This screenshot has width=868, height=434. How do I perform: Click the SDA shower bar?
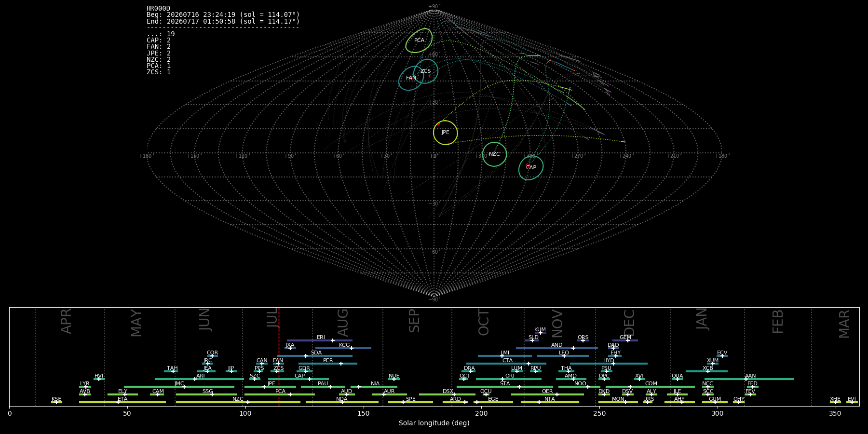315,356
